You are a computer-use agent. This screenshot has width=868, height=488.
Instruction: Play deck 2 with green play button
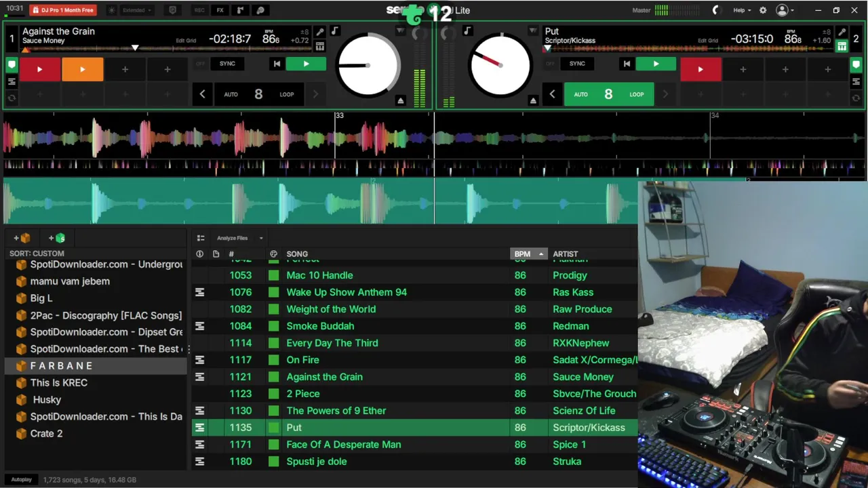coord(656,64)
